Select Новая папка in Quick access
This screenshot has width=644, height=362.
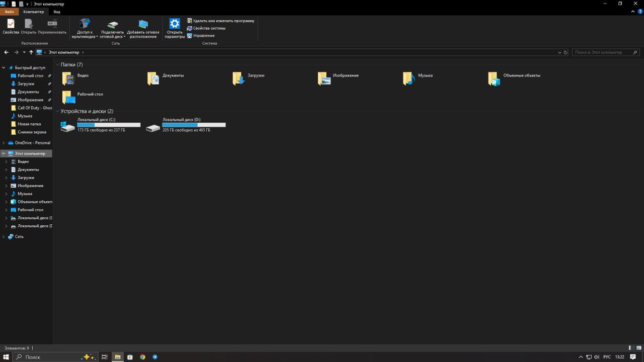click(x=27, y=124)
